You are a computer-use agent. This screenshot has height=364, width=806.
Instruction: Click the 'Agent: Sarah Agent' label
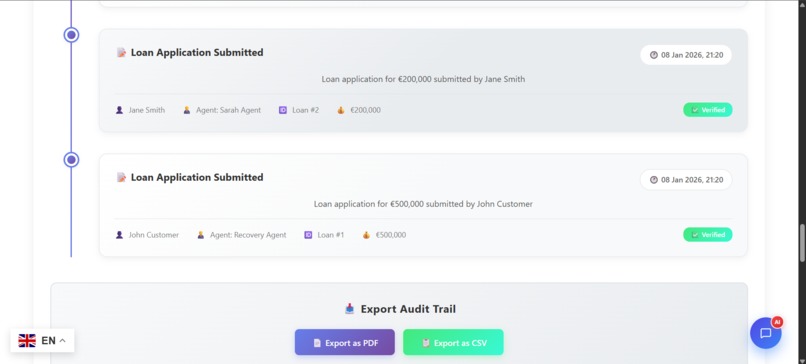pos(228,110)
